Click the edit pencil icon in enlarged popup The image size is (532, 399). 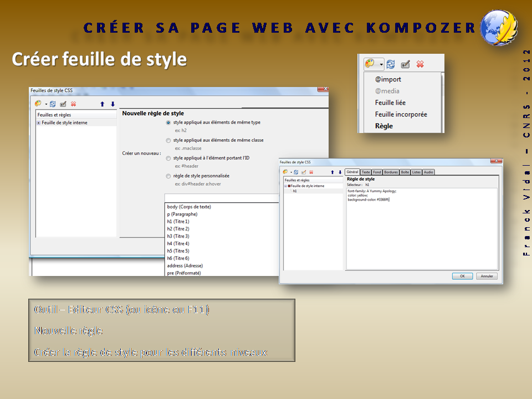(406, 64)
